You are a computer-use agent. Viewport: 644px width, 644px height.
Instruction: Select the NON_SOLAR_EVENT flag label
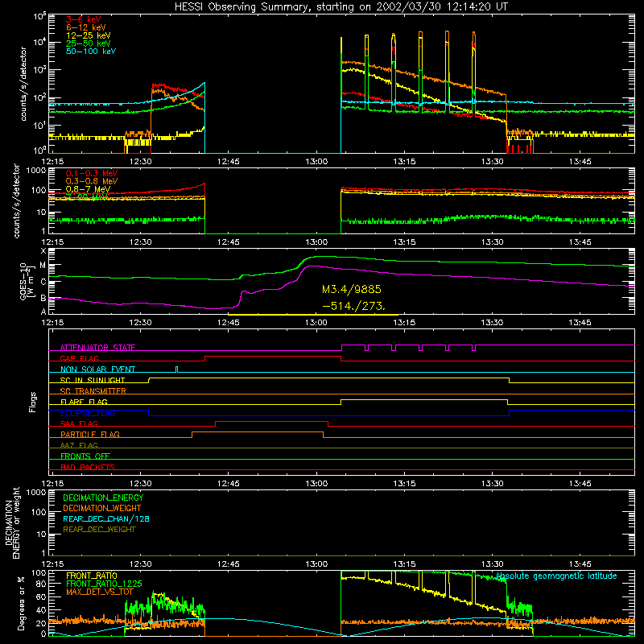tap(97, 369)
